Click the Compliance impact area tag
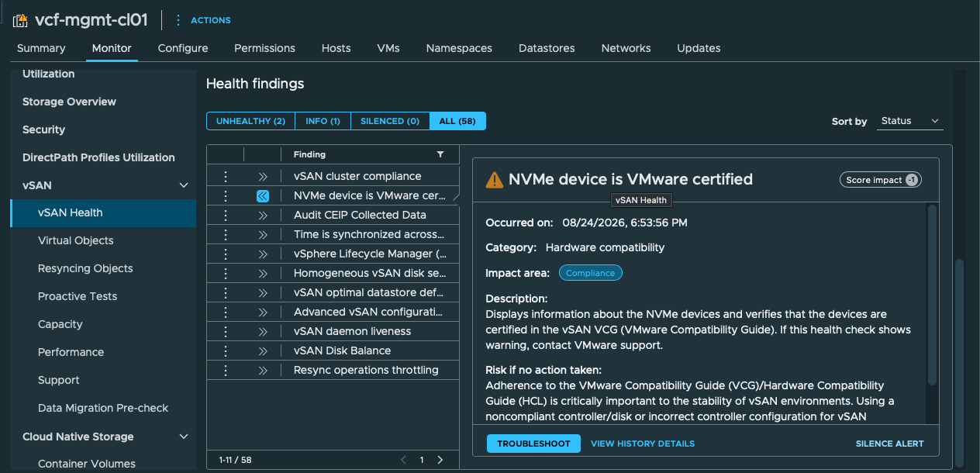The width and height of the screenshot is (980, 473). pyautogui.click(x=591, y=273)
